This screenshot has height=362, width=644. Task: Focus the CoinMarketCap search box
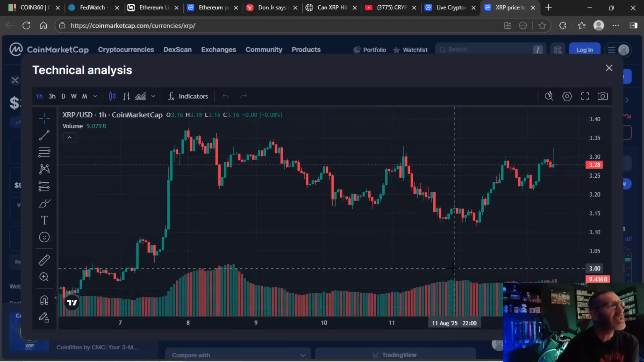490,50
